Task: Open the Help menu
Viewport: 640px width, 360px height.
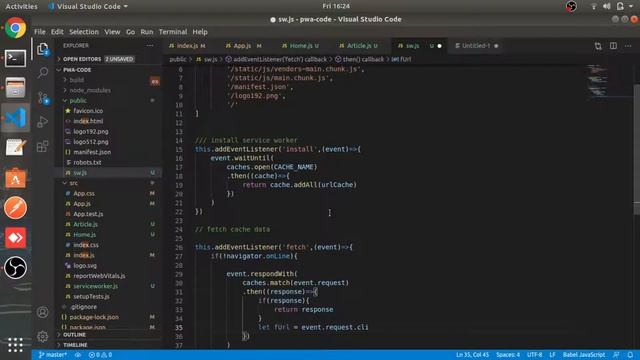Action: pyautogui.click(x=200, y=32)
